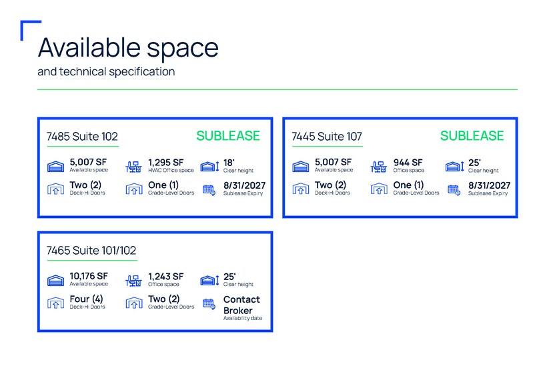Click the grade-level door icon in the 7445 card
Viewport: 555px width, 392px height.
(x=379, y=189)
